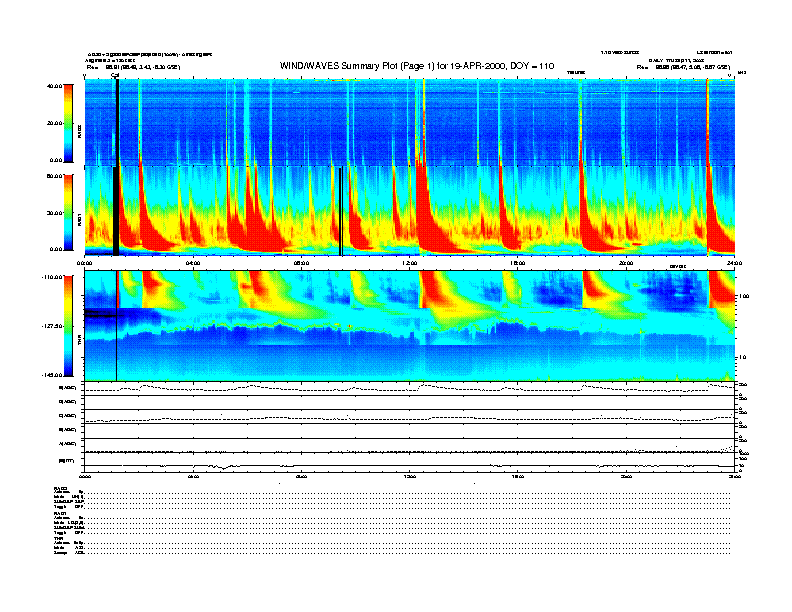The image size is (792, 612).
Task: Click the RAD2 header in bottom status table
Action: [60, 488]
